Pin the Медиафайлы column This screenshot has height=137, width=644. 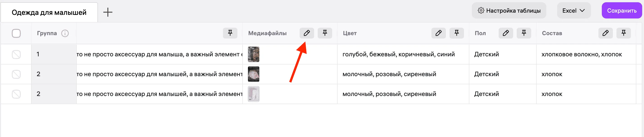tap(325, 33)
